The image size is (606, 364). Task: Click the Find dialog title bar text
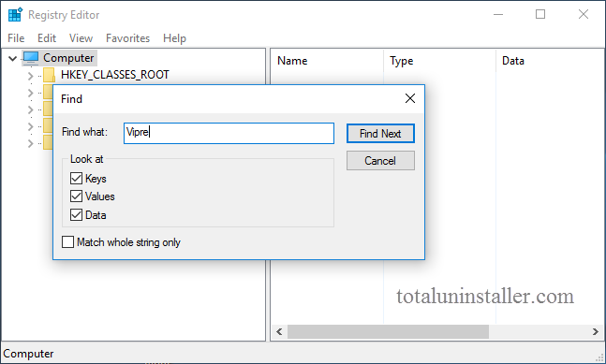(x=71, y=99)
